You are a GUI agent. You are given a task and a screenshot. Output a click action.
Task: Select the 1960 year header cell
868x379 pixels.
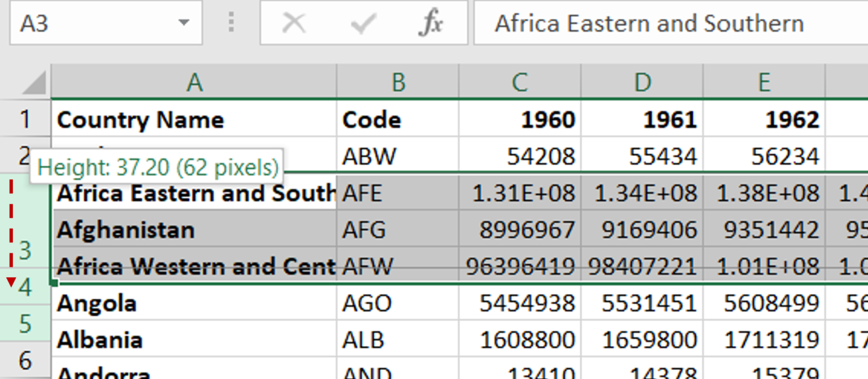pyautogui.click(x=519, y=119)
